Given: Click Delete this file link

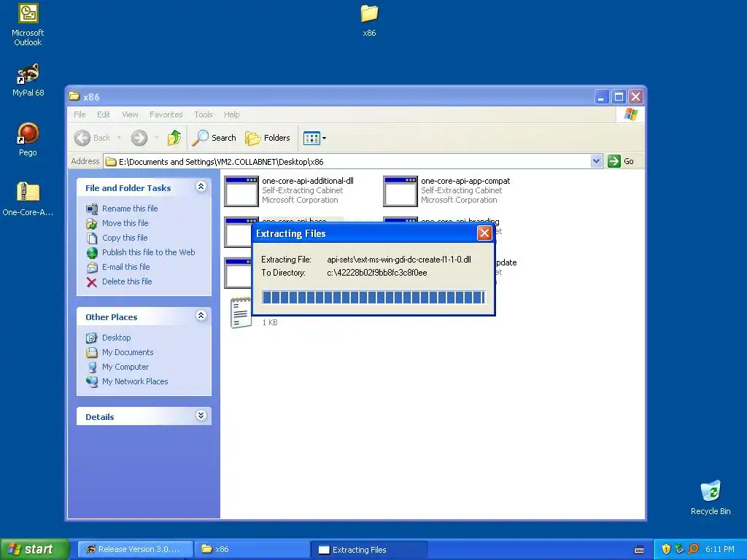Looking at the screenshot, I should [x=127, y=281].
